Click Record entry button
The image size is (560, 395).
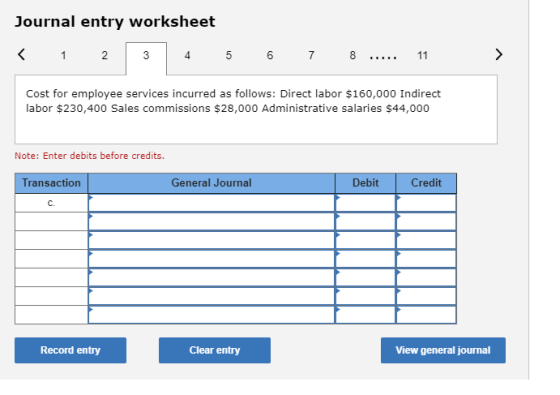point(70,350)
